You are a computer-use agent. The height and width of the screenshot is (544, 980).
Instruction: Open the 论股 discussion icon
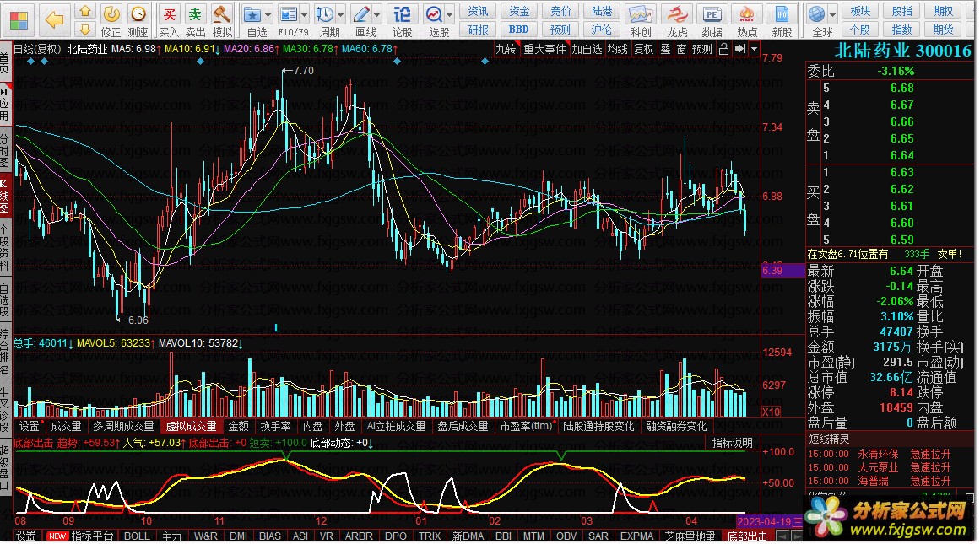point(402,14)
